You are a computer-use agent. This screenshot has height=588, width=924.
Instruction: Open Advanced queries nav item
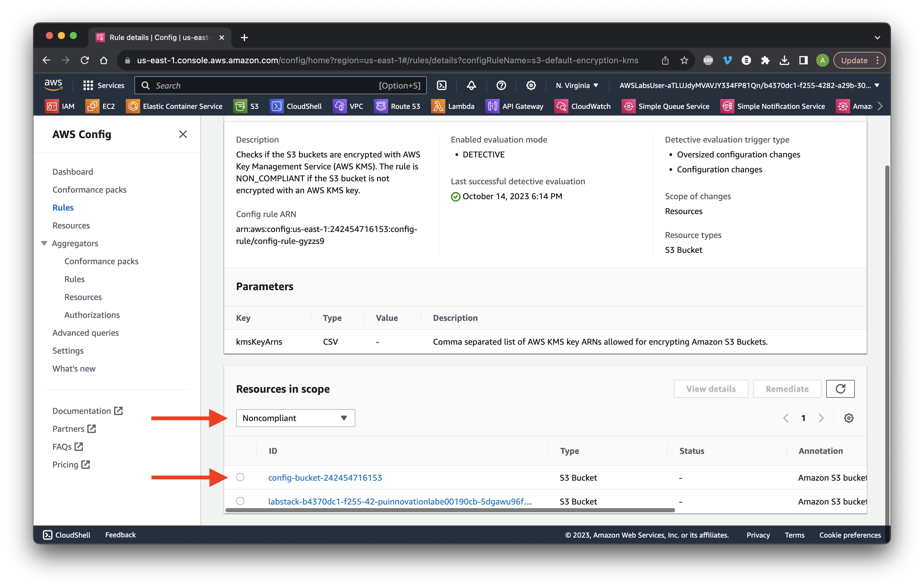(x=86, y=333)
